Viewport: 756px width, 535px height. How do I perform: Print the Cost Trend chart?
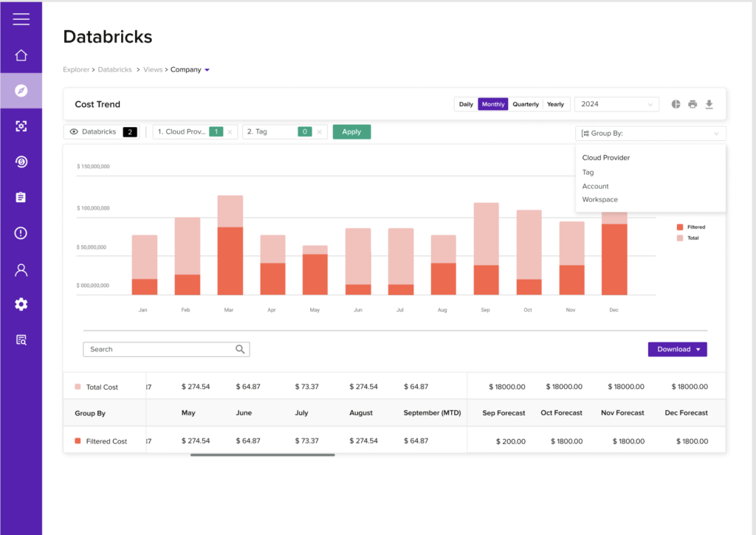click(693, 104)
